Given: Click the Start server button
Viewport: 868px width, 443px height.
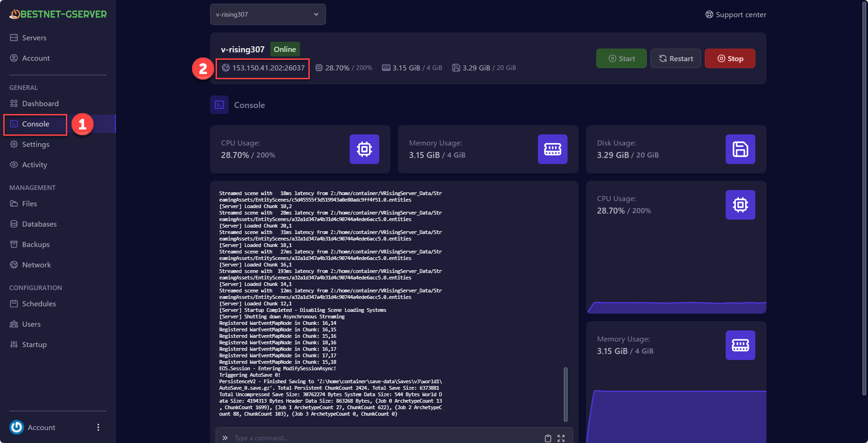Looking at the screenshot, I should pos(621,58).
